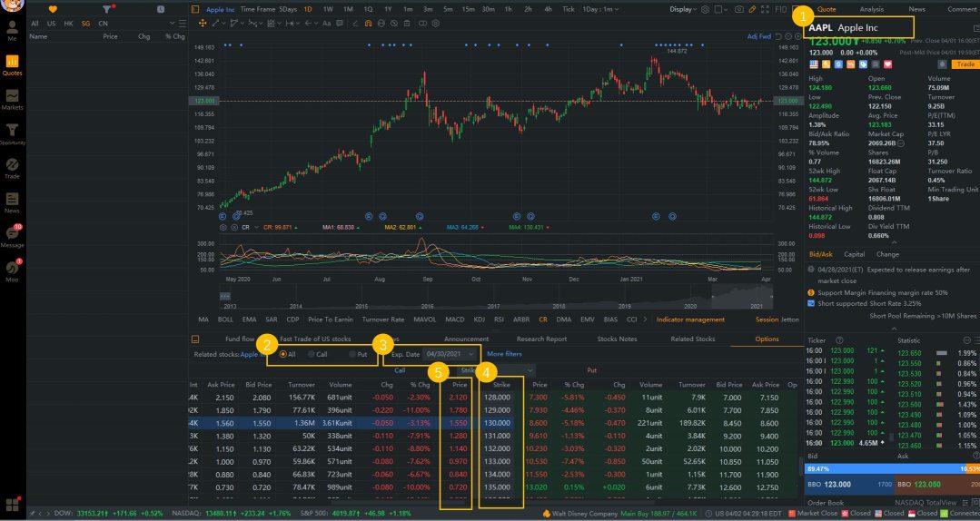Click the orange Trade button
The height and width of the screenshot is (521, 980).
pyautogui.click(x=965, y=64)
